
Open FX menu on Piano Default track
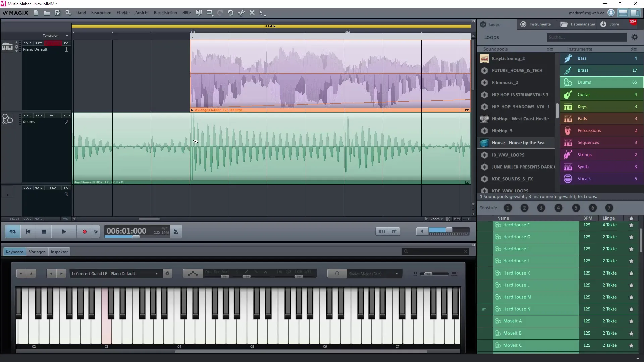tap(67, 43)
